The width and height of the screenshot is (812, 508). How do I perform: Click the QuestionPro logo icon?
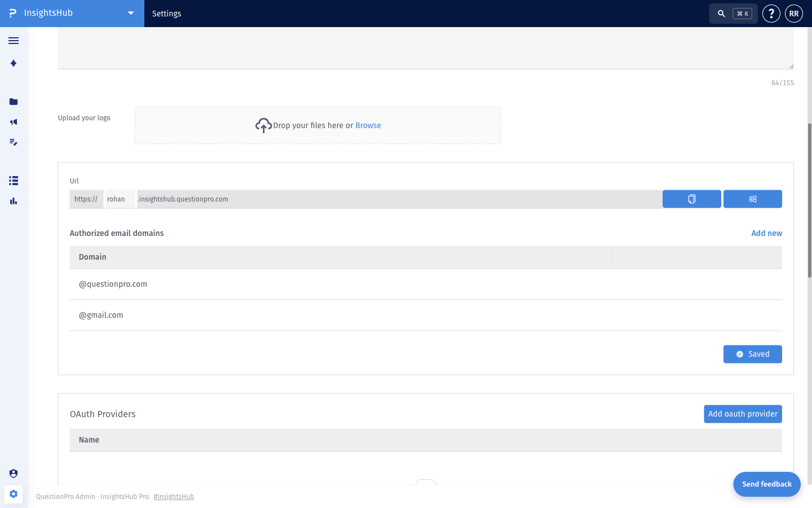pyautogui.click(x=12, y=13)
